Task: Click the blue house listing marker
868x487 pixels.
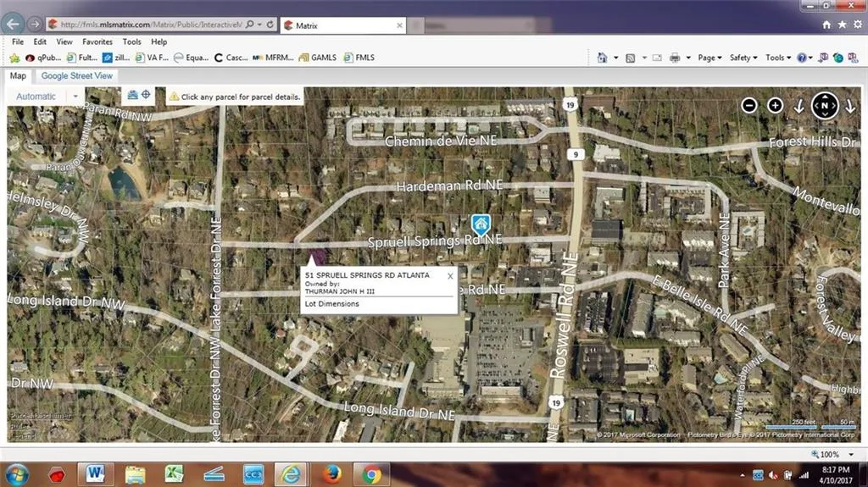Action: pos(481,224)
